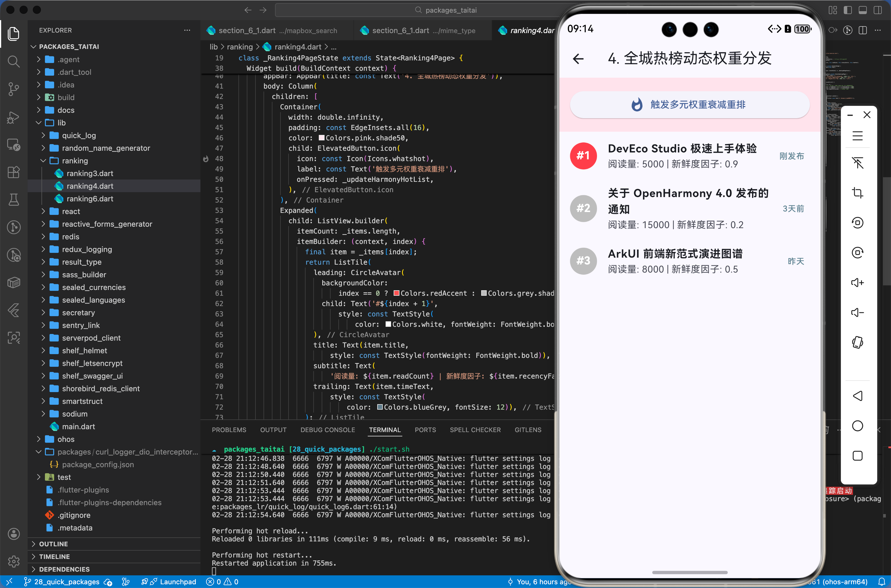Toggle the primary sidebar visibility

(x=848, y=10)
